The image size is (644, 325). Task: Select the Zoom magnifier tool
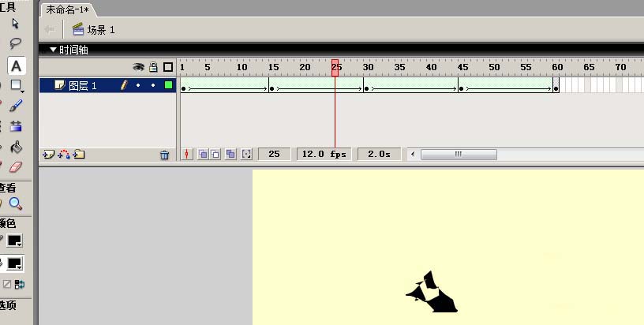click(x=16, y=204)
